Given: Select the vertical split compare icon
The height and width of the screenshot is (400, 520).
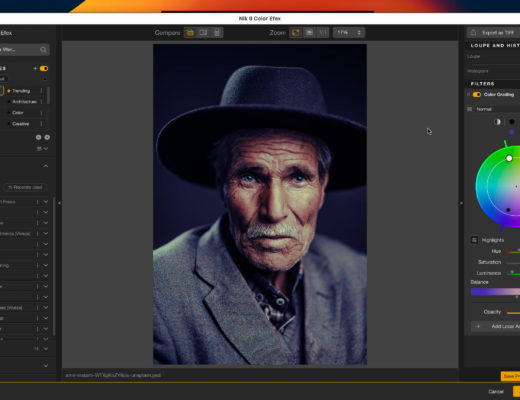Looking at the screenshot, I should 217,33.
